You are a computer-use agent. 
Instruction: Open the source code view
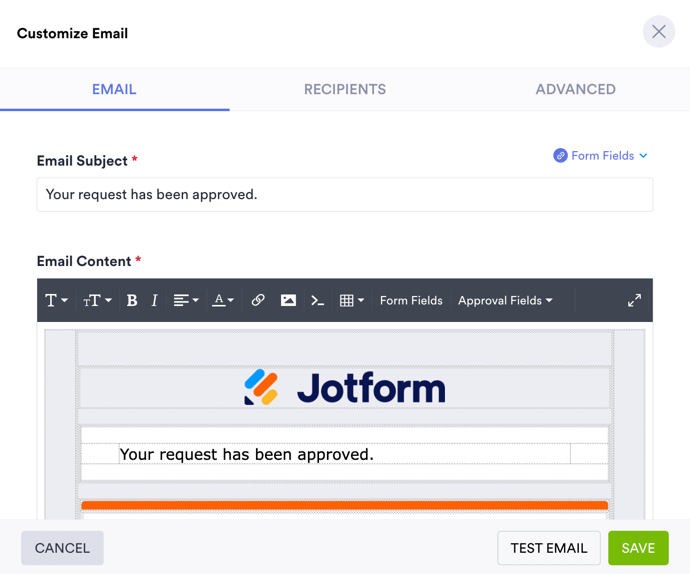317,300
